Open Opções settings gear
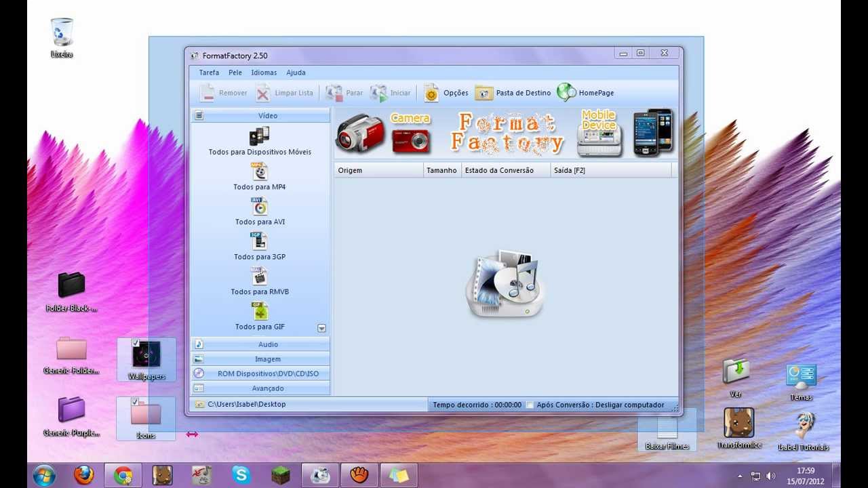This screenshot has height=488, width=868. pos(446,93)
